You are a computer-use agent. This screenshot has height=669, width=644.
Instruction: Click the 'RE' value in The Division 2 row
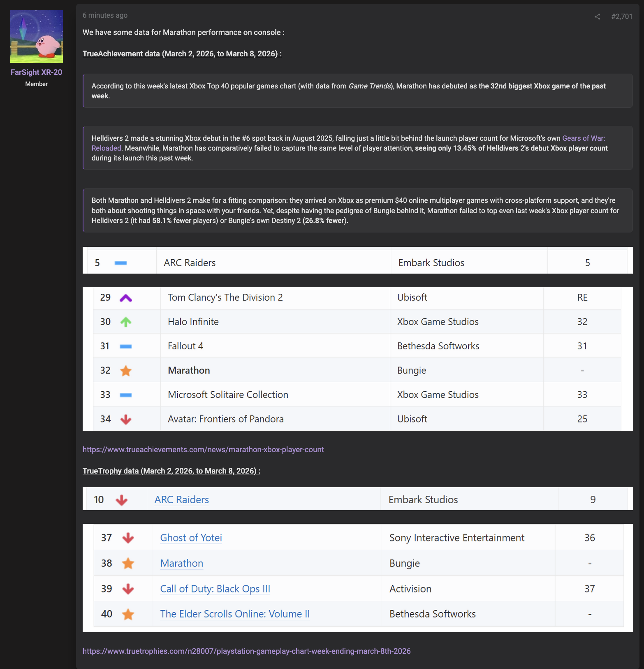tap(582, 297)
